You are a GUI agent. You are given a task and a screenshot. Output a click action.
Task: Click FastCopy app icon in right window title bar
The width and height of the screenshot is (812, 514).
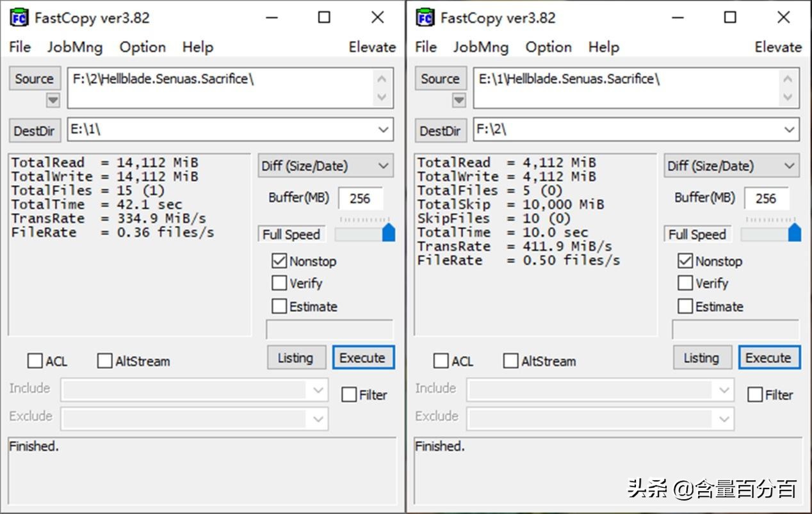425,17
